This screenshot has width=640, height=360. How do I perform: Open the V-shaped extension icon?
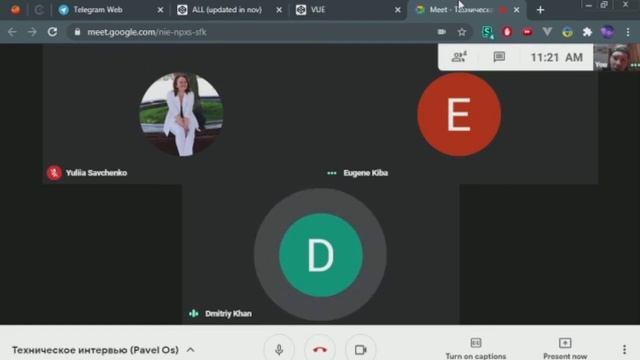tap(547, 32)
